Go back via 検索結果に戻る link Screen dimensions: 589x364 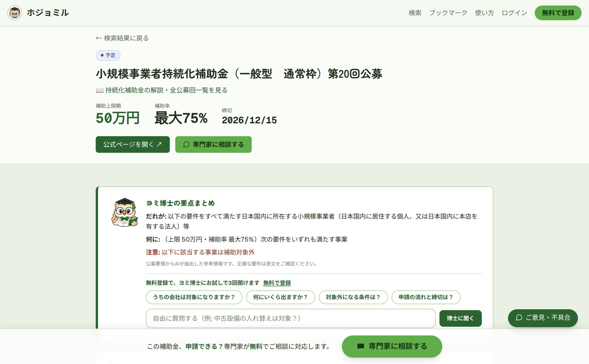tap(122, 38)
